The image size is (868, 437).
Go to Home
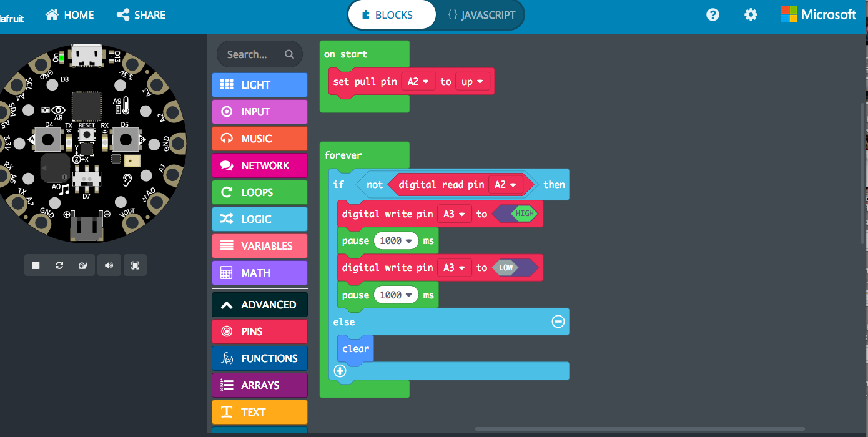click(x=70, y=15)
